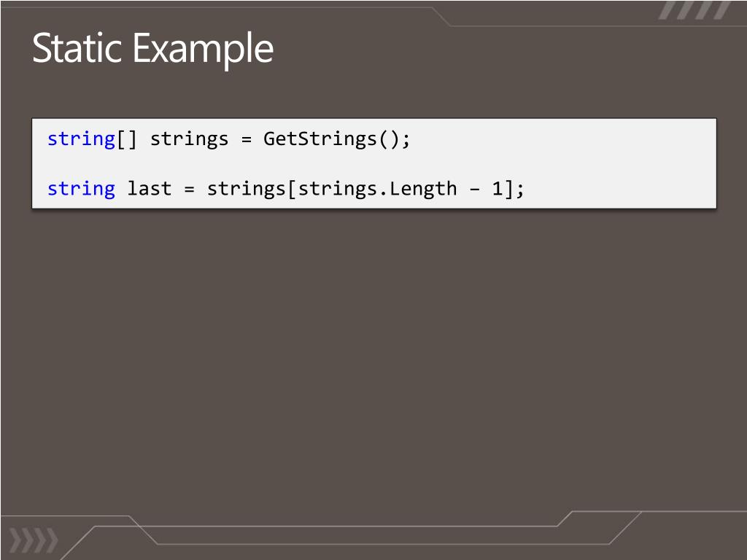Click the diagonal slashes decoration in header
The image size is (747, 560).
click(694, 10)
